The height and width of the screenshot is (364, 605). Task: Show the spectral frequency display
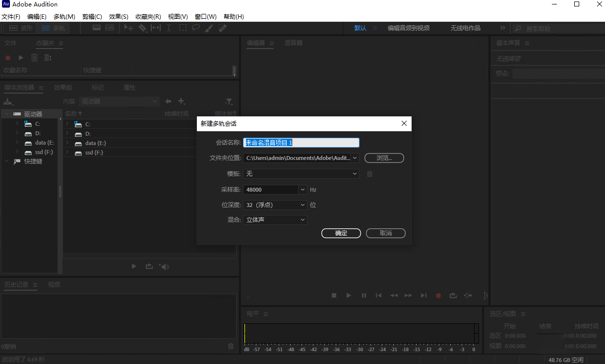point(97,28)
